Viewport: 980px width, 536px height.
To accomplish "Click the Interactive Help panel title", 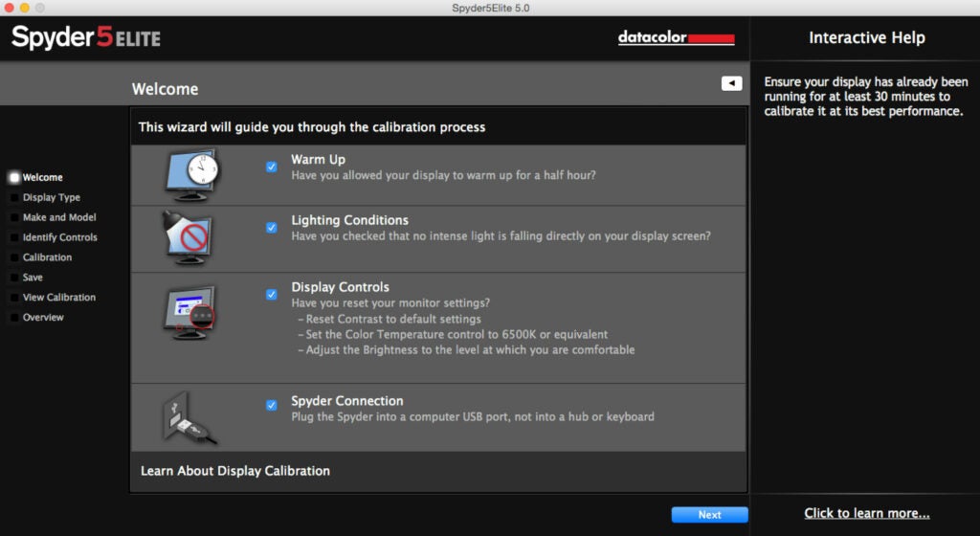I will pyautogui.click(x=867, y=37).
